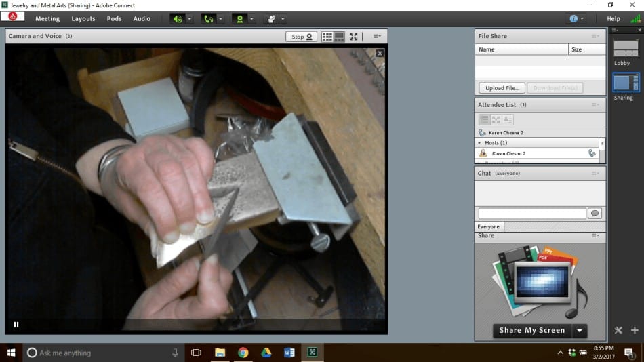Close the webcam video feed
This screenshot has height=362, width=644.
coord(380,53)
